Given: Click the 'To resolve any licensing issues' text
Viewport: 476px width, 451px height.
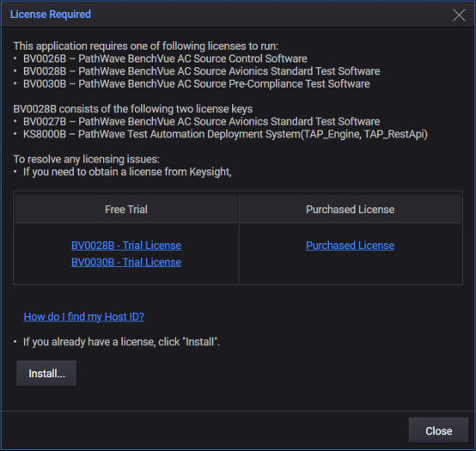Looking at the screenshot, I should pyautogui.click(x=86, y=159).
